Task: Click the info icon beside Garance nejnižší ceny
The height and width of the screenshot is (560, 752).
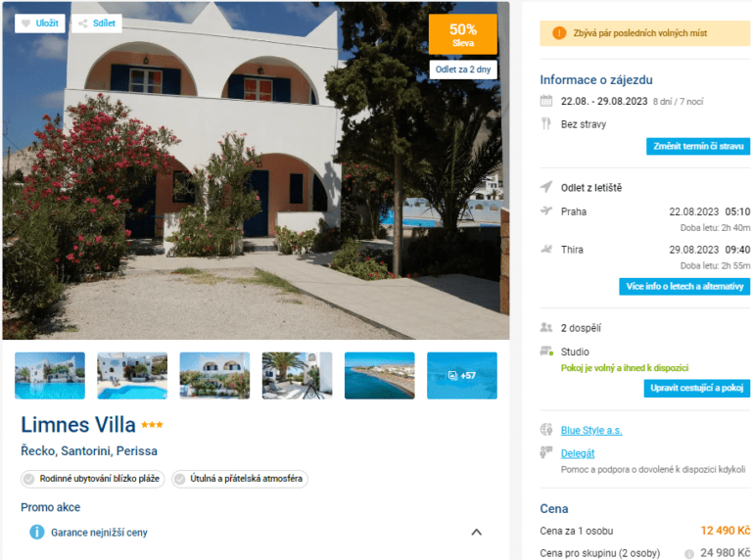Action: 37,532
